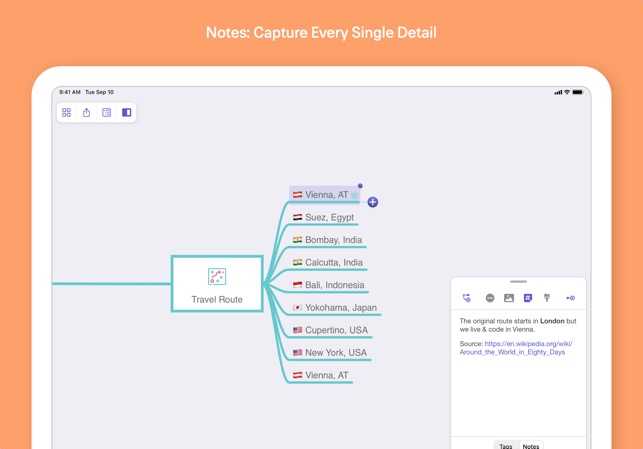Click the 'Source:' label in the note
The width and height of the screenshot is (643, 449).
471,344
